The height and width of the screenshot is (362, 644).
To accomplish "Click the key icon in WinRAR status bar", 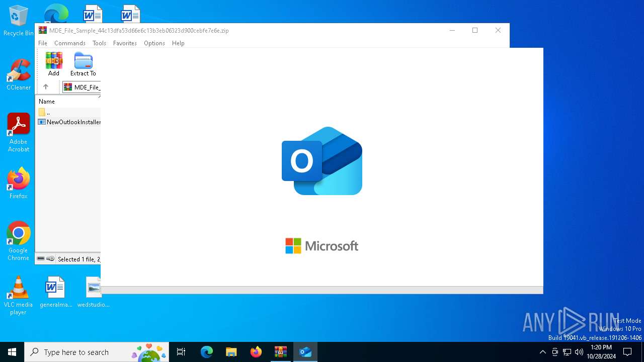I will pos(50,259).
